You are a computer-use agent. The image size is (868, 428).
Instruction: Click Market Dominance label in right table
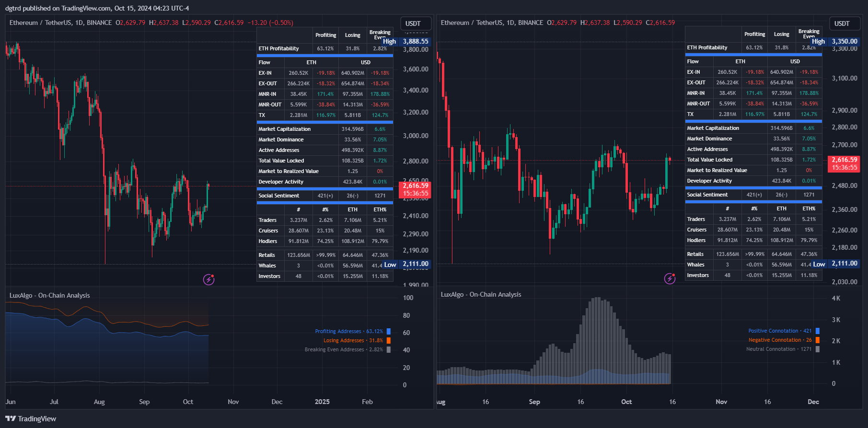(709, 139)
